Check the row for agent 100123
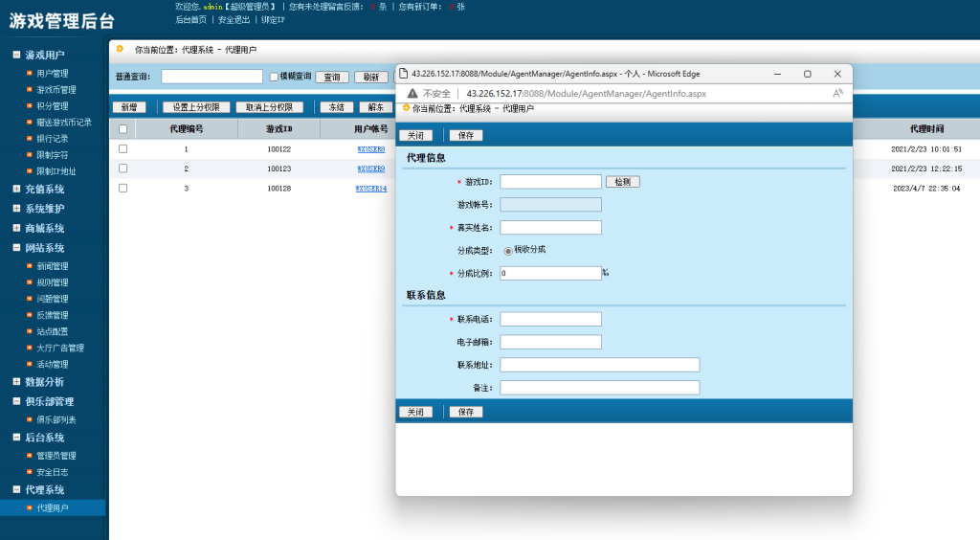Viewport: 980px width, 540px height. click(x=123, y=169)
